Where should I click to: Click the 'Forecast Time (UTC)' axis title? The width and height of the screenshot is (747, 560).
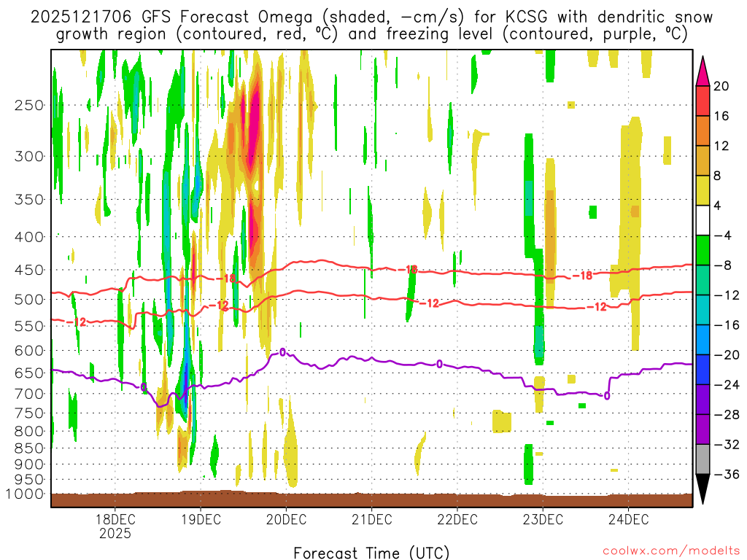click(371, 553)
